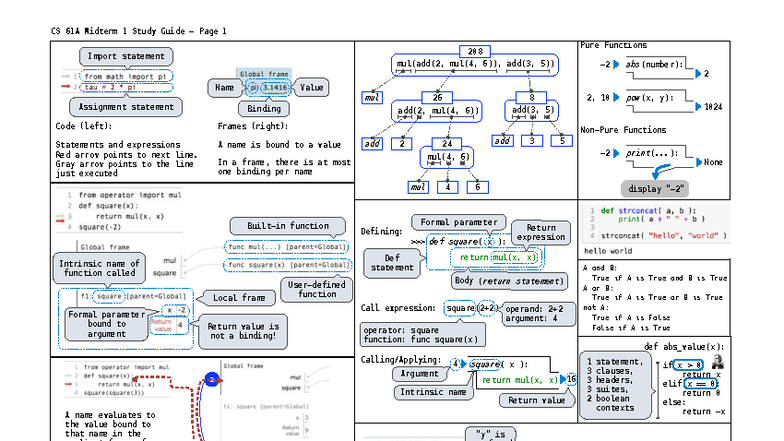Select the 'Import statement' callout bubble

(126, 56)
